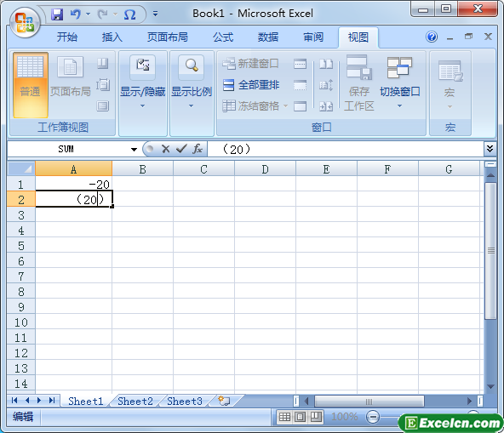Toggle page break preview in the status bar

[316, 417]
